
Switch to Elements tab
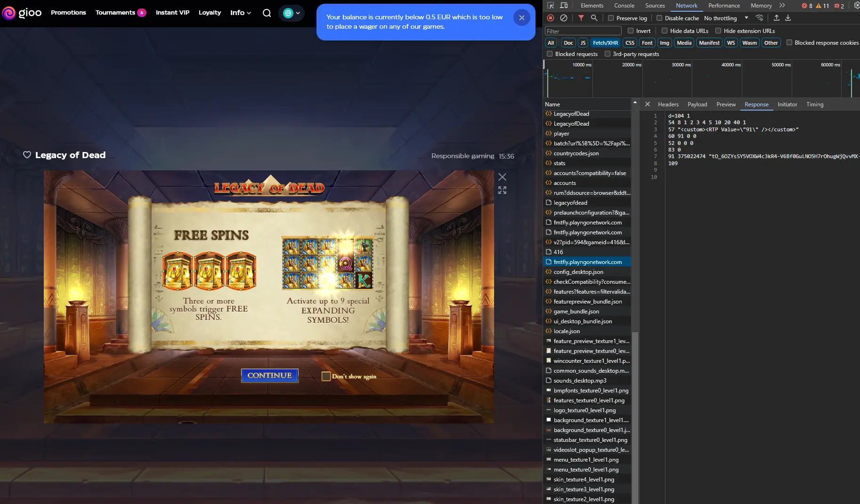coord(592,6)
